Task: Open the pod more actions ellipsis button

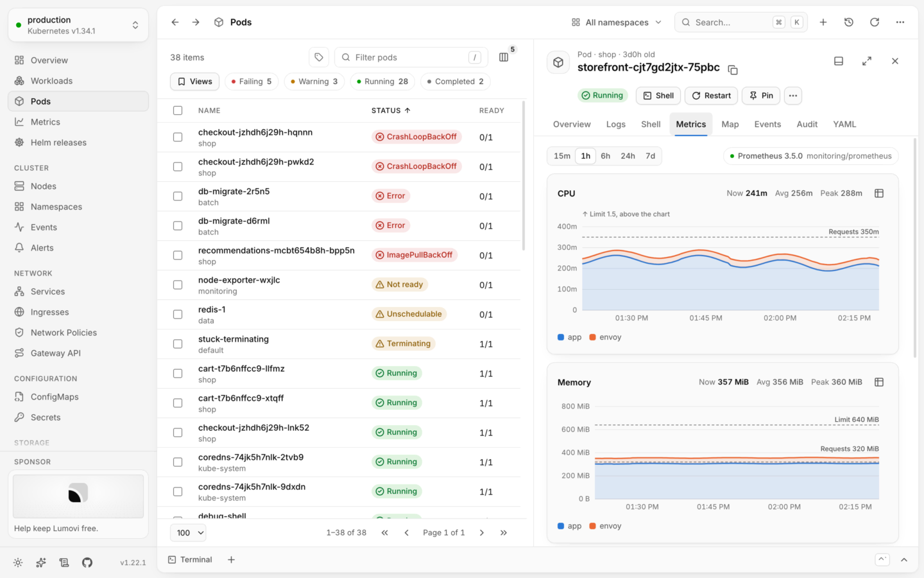Action: 793,96
